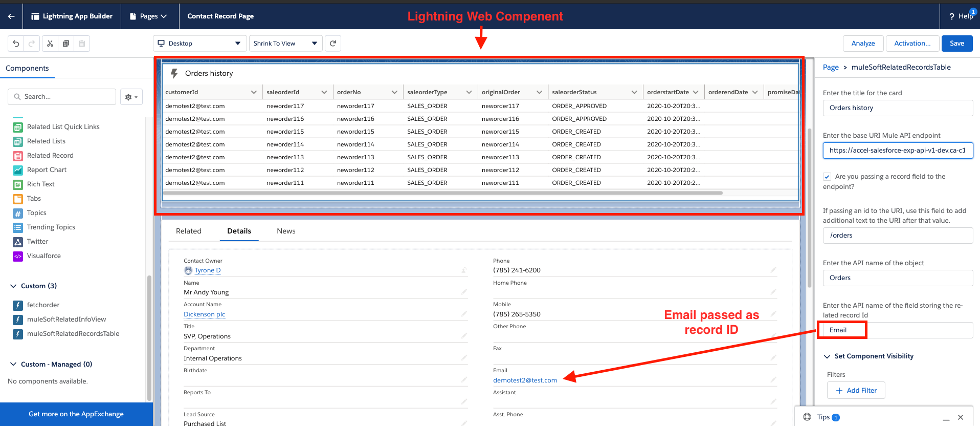Screen dimensions: 980x426
Task: Click the Activation button
Action: click(x=912, y=44)
